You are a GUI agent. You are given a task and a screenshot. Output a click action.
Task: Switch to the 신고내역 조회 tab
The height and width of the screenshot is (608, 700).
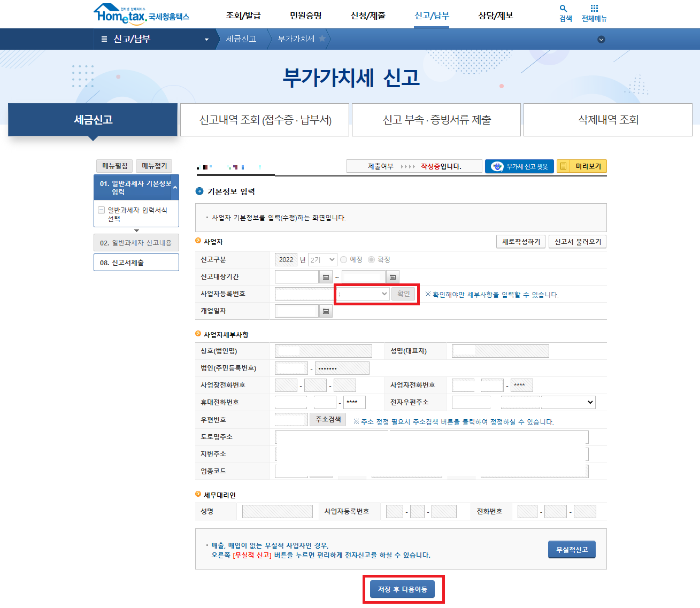[265, 119]
